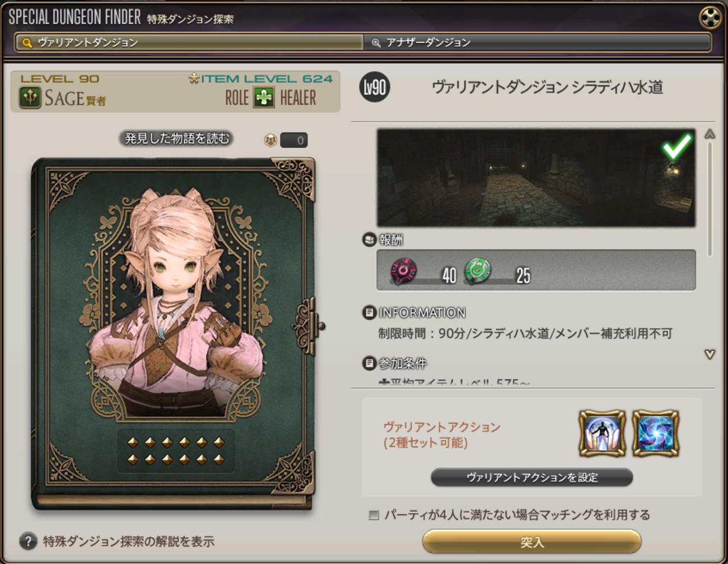Select the second swirl Variant Action icon

(x=655, y=433)
